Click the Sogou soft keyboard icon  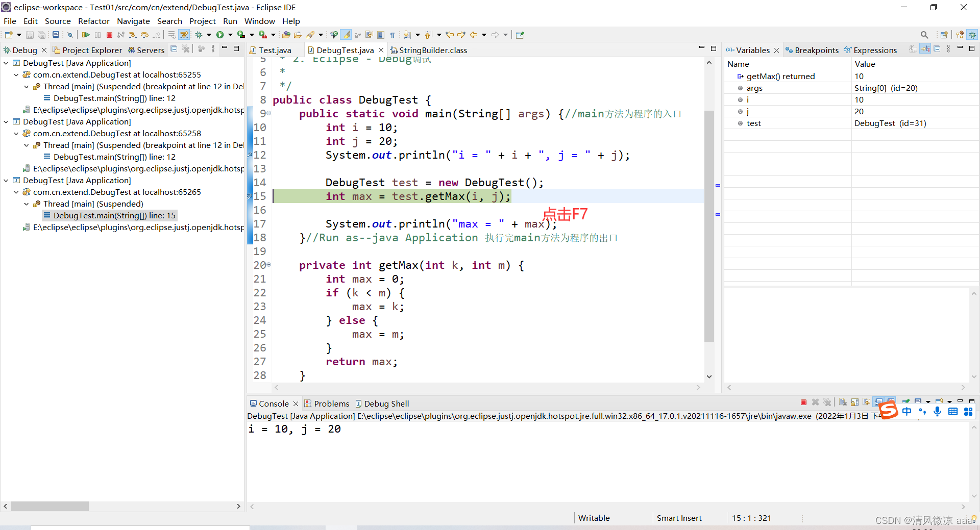(952, 411)
